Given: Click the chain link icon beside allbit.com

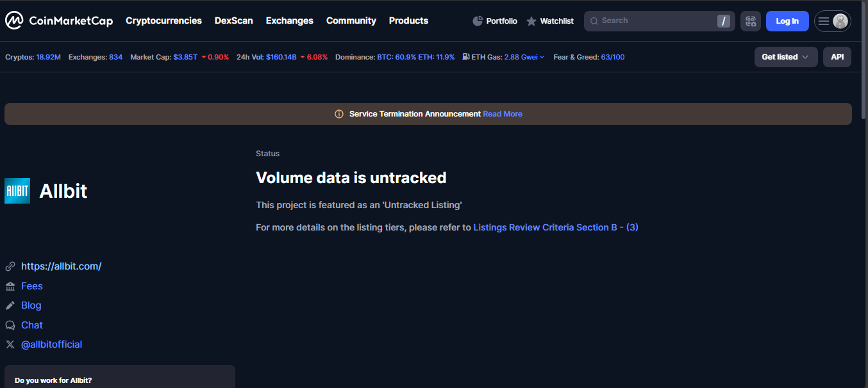Looking at the screenshot, I should 10,266.
